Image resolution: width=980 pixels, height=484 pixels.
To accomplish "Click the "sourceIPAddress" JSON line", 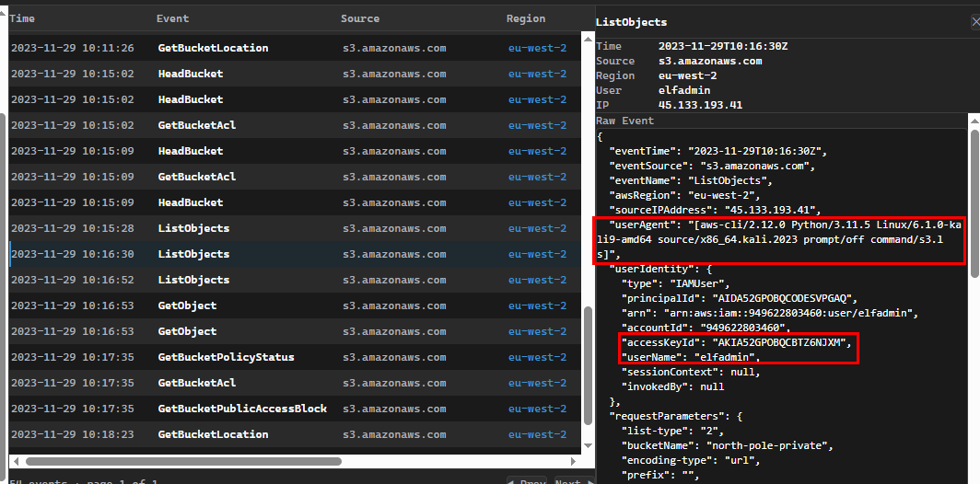I will pyautogui.click(x=716, y=210).
